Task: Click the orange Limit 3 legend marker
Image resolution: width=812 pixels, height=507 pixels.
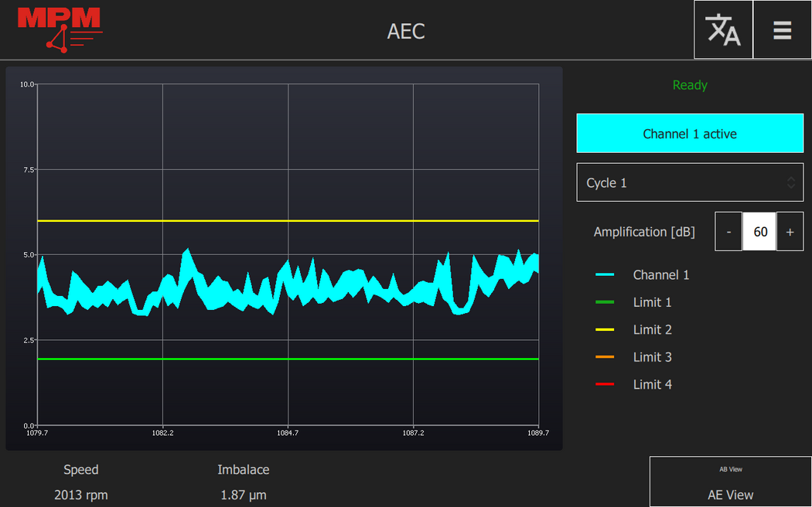Action: (x=605, y=357)
